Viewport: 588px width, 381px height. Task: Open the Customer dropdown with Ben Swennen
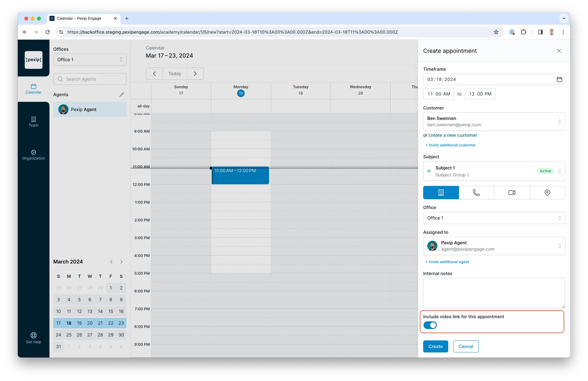click(494, 121)
